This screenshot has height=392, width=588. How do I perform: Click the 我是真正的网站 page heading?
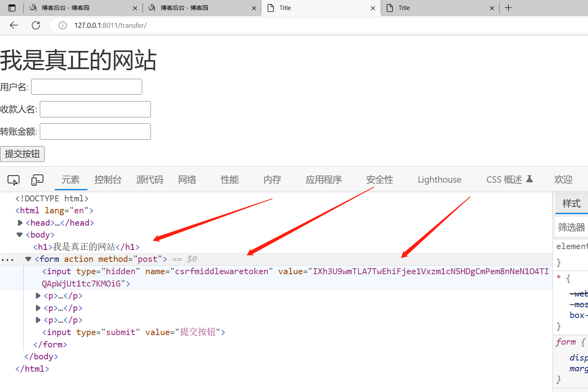pyautogui.click(x=78, y=60)
